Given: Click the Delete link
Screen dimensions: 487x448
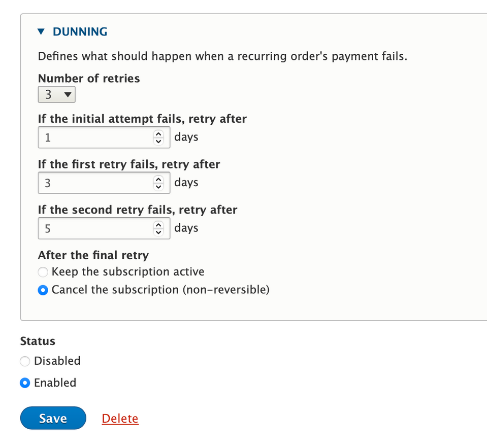Looking at the screenshot, I should pos(120,419).
